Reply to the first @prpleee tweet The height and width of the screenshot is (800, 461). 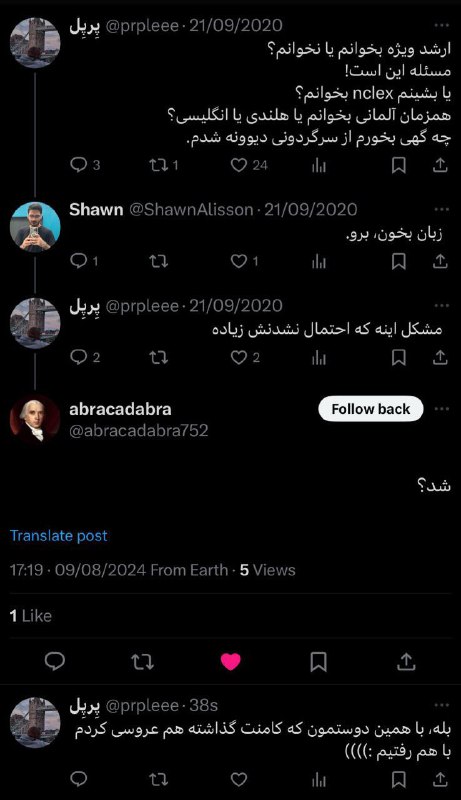pos(85,165)
